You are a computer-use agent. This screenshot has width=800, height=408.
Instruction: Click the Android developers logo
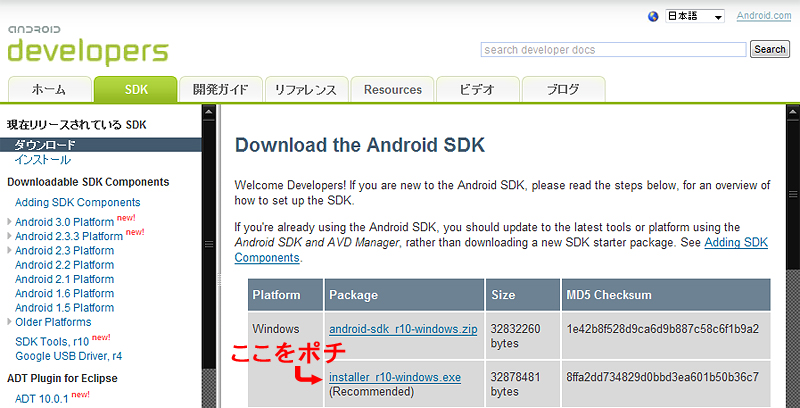pos(88,45)
